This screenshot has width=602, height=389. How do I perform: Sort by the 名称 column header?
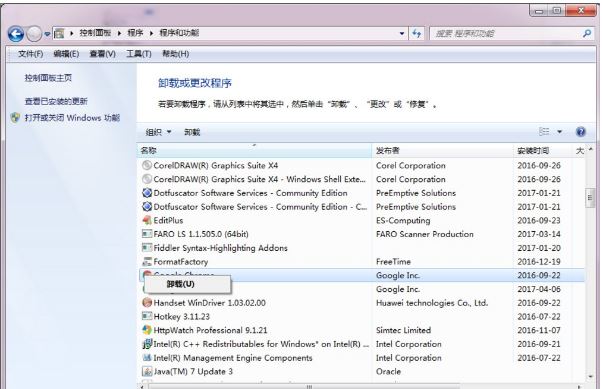254,151
